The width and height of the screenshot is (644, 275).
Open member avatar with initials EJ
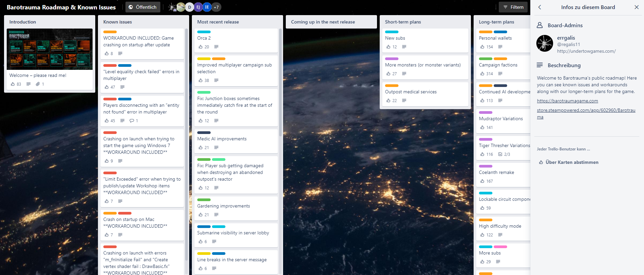[198, 7]
